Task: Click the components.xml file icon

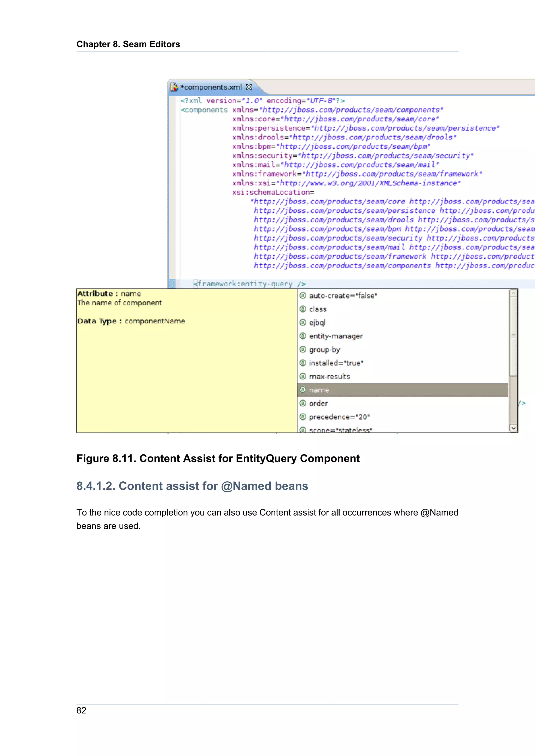Action: tap(174, 87)
